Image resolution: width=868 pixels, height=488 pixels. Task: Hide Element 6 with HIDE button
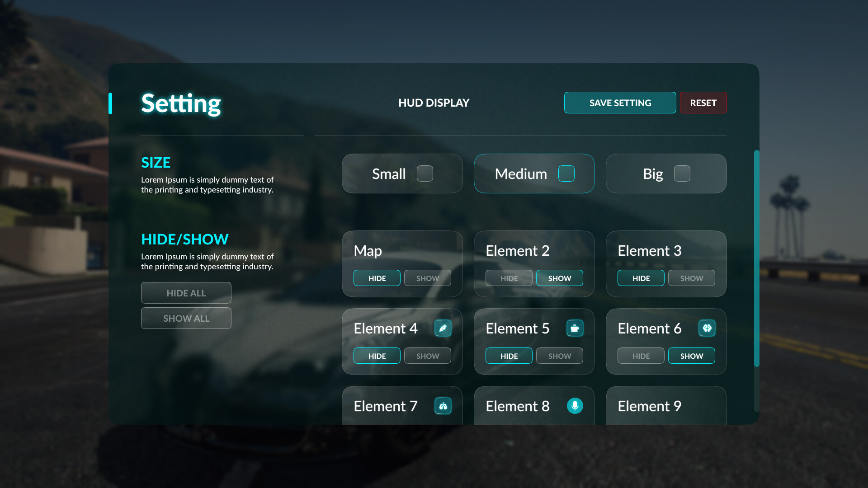(x=641, y=356)
